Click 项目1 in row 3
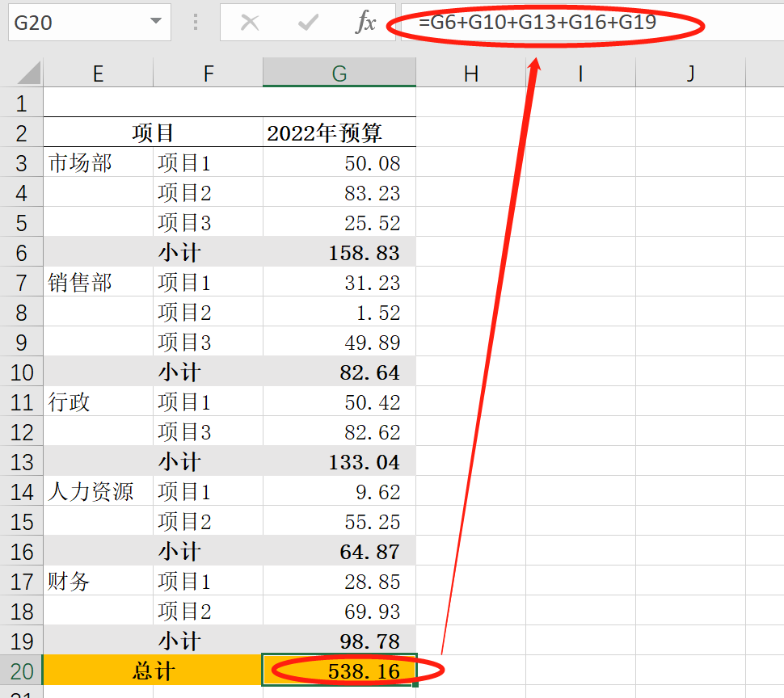The height and width of the screenshot is (698, 784). [208, 163]
